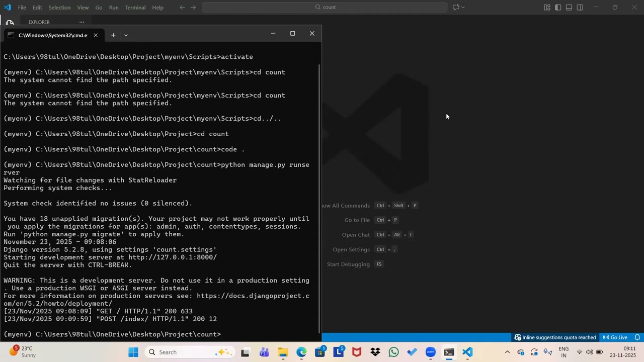The height and width of the screenshot is (362, 644).
Task: Open Microsoft Store from the taskbar
Action: (320, 352)
